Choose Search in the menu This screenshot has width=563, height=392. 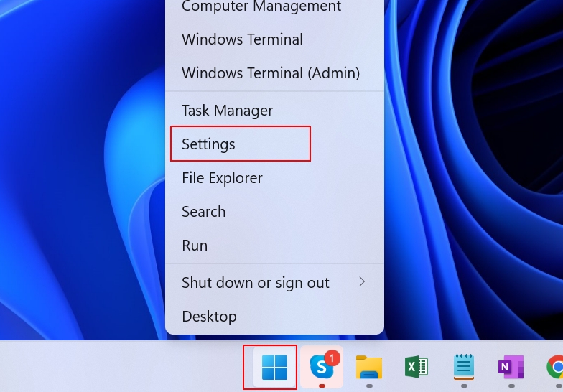point(274,211)
